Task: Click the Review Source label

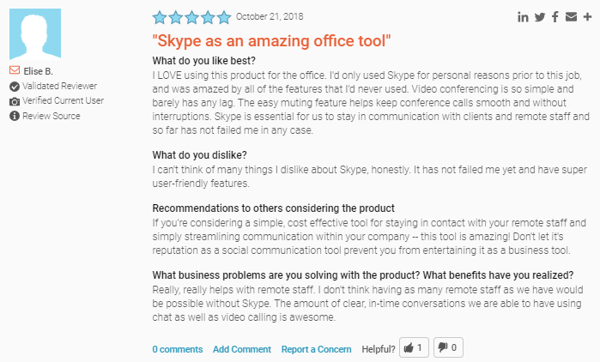Action: (x=51, y=116)
